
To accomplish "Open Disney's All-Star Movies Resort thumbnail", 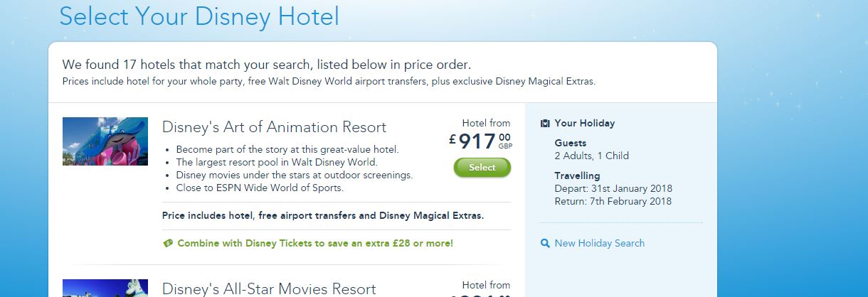I will point(105,288).
